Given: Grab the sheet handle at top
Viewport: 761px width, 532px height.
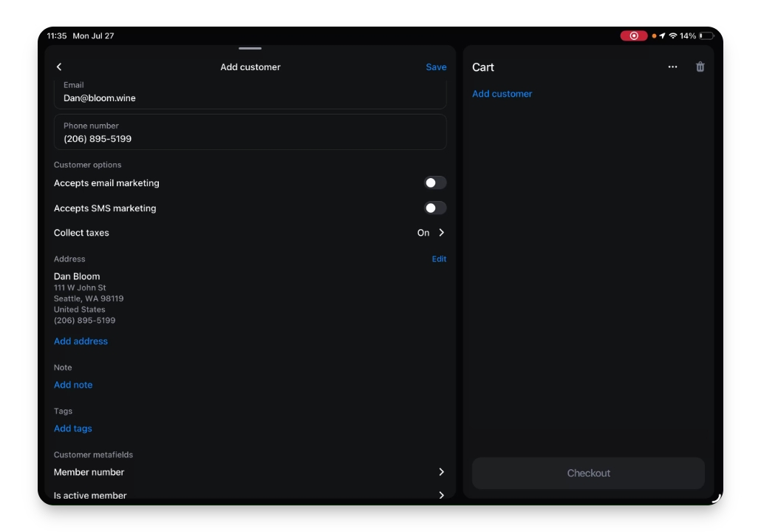Looking at the screenshot, I should click(x=250, y=48).
